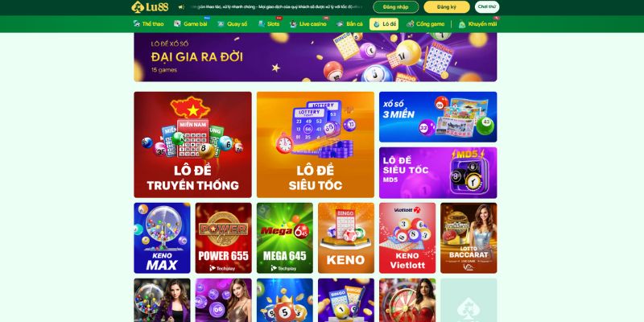Click the Lu88 logo
644x322 pixels.
(150, 6)
